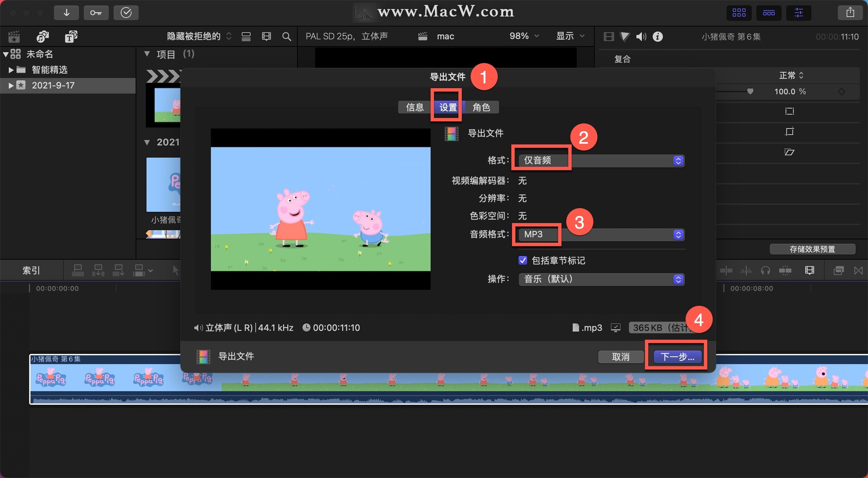The width and height of the screenshot is (868, 478).
Task: Select the 小猪佩奇 clip thumbnail in browser
Action: [163, 185]
